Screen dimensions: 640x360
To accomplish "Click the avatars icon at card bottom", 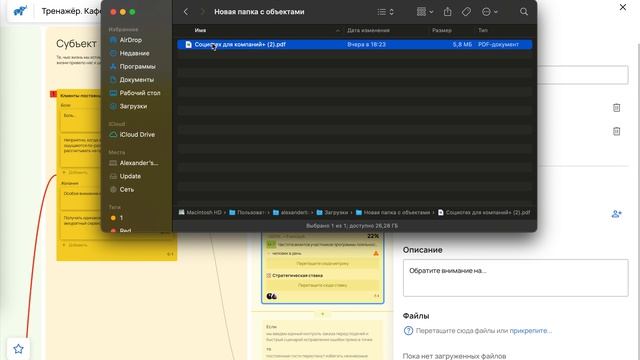I will coord(271,296).
